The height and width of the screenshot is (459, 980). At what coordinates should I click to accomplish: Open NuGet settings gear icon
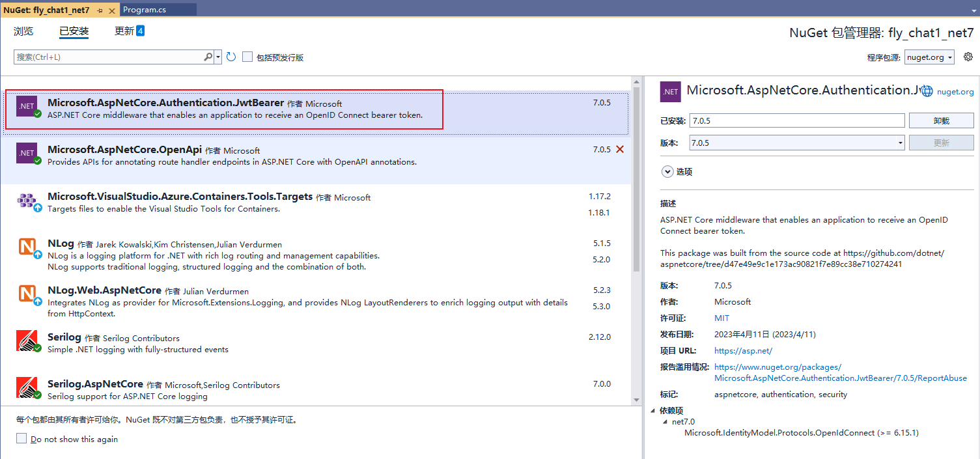(x=968, y=57)
